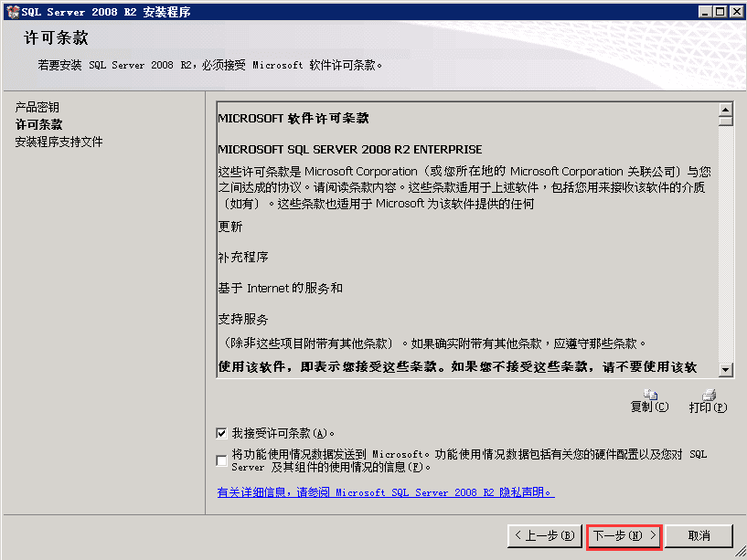Image resolution: width=747 pixels, height=560 pixels.
Task: Select the 安装程序支持文件 step in sidebar
Action: 59,142
